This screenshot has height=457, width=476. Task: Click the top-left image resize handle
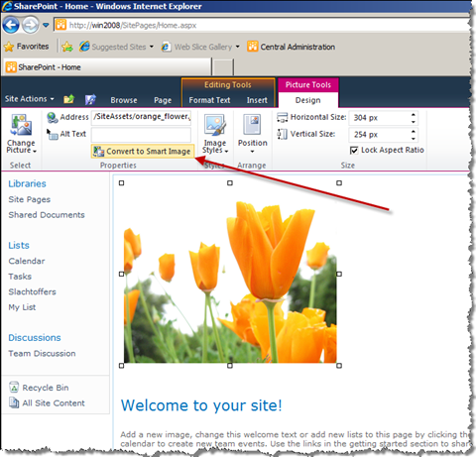pyautogui.click(x=121, y=182)
